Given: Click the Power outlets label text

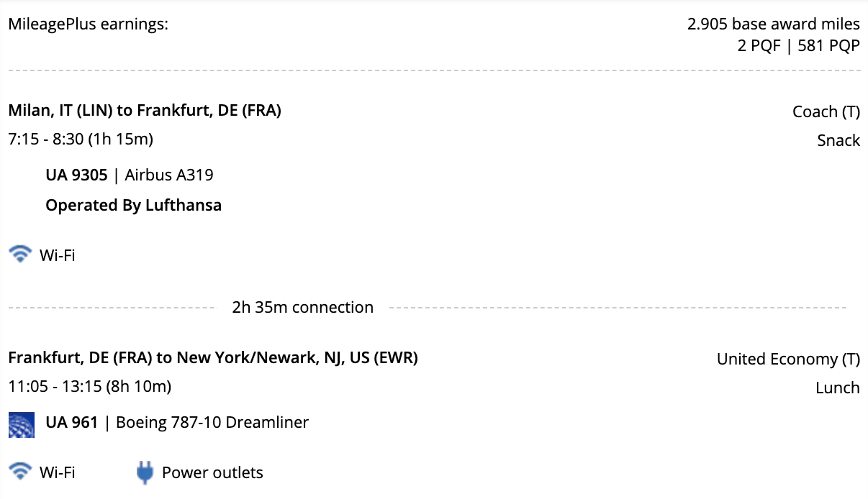Looking at the screenshot, I should (x=212, y=472).
